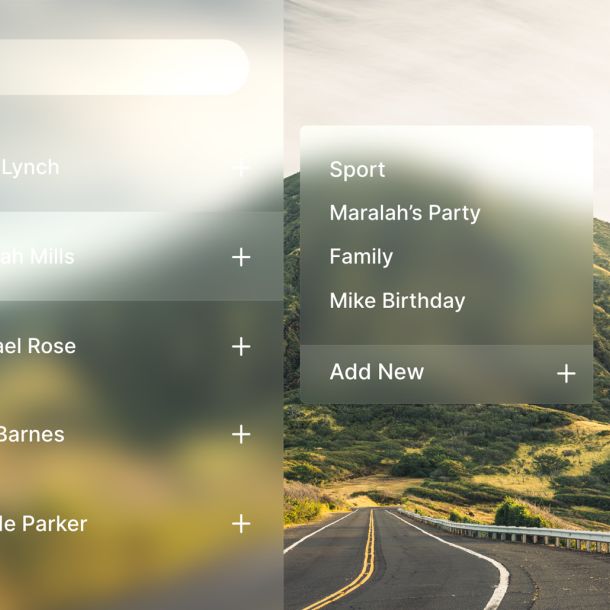
Task: Click the empty popup header above Sport
Action: [447, 141]
